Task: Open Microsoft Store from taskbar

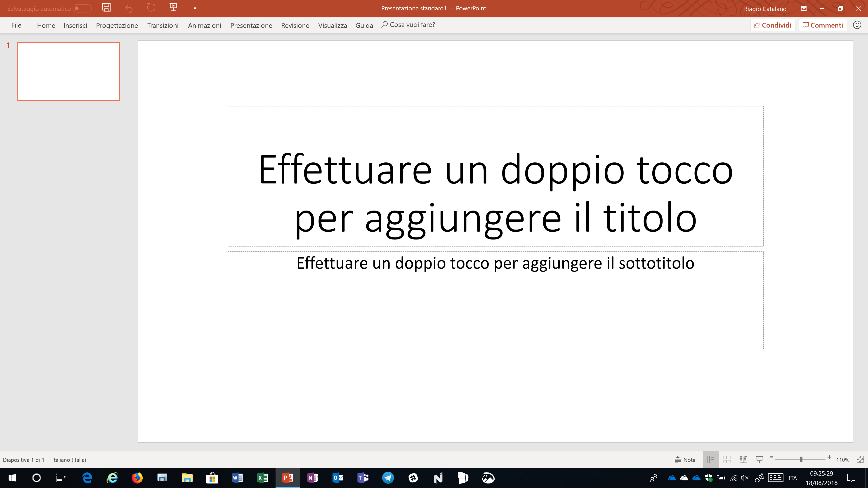Action: [212, 478]
